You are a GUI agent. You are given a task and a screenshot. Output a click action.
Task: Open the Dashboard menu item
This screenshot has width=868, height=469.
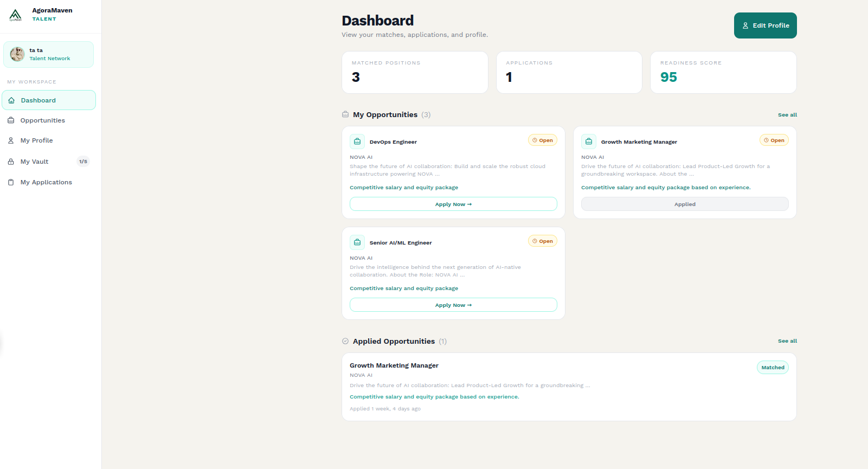pos(49,100)
